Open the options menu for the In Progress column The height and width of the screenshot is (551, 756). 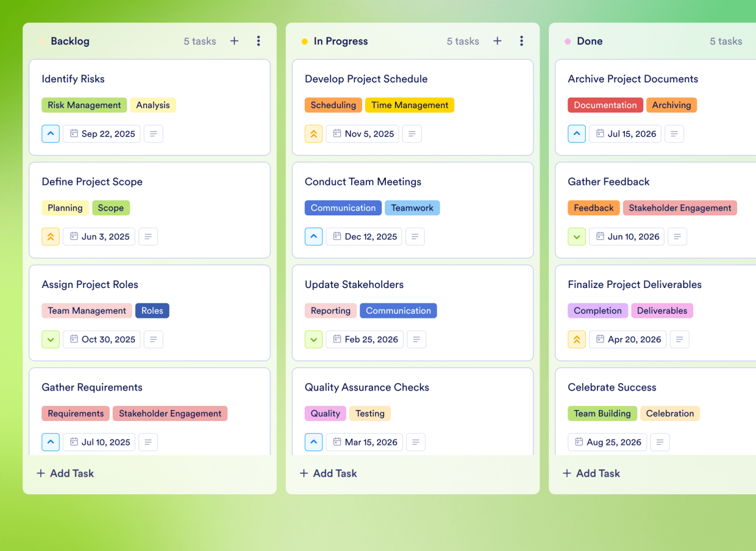click(521, 41)
